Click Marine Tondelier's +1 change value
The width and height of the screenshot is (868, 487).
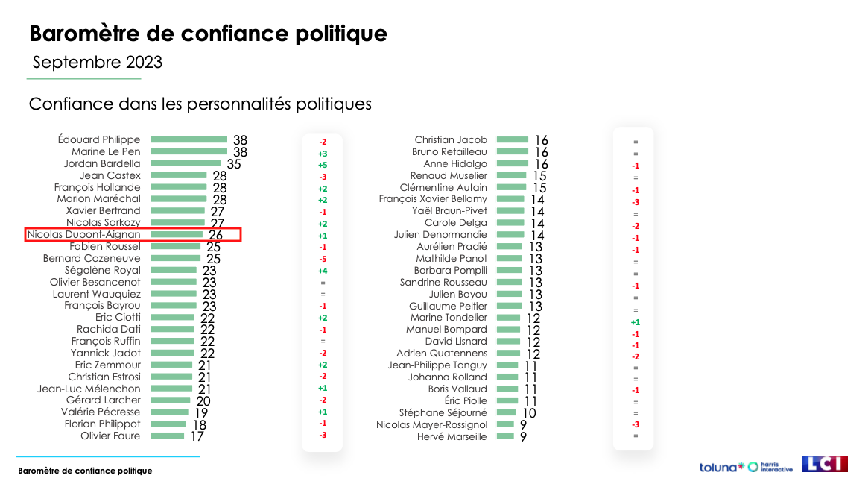pos(635,322)
